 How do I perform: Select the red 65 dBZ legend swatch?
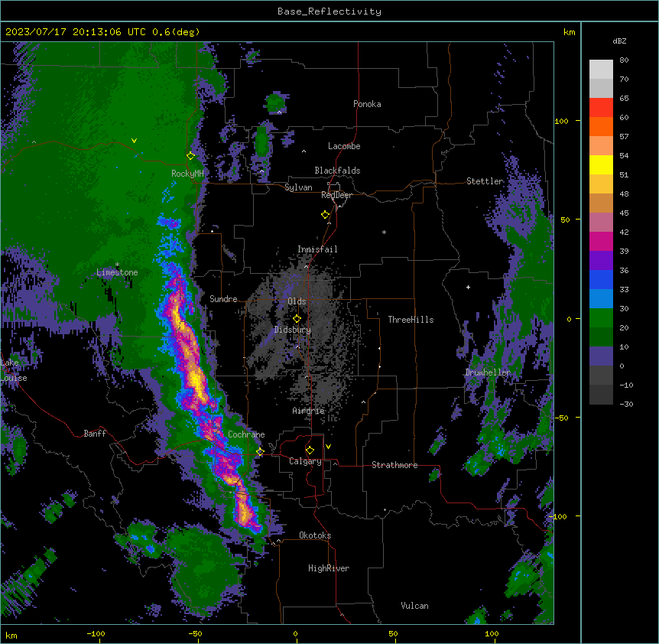point(601,107)
